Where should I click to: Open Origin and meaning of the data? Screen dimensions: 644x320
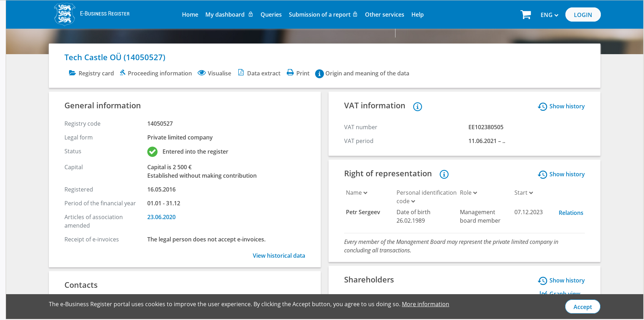[x=367, y=73]
